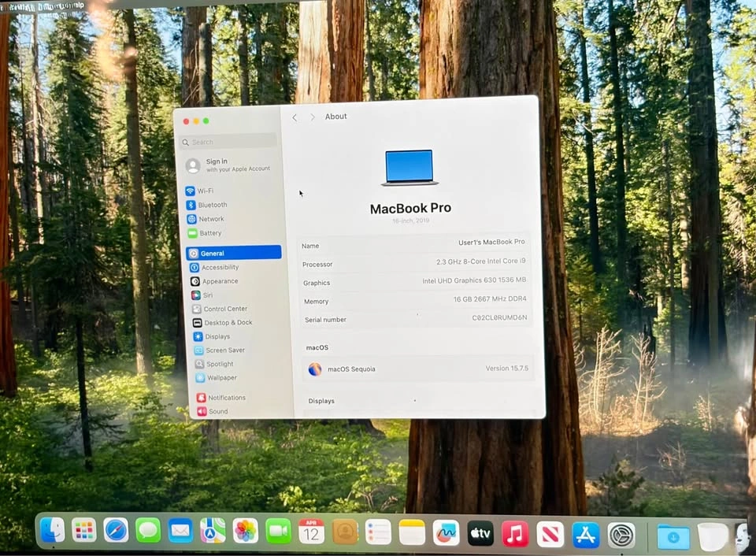The width and height of the screenshot is (756, 556).
Task: Open Downloads folder in the Dock
Action: pos(673,536)
